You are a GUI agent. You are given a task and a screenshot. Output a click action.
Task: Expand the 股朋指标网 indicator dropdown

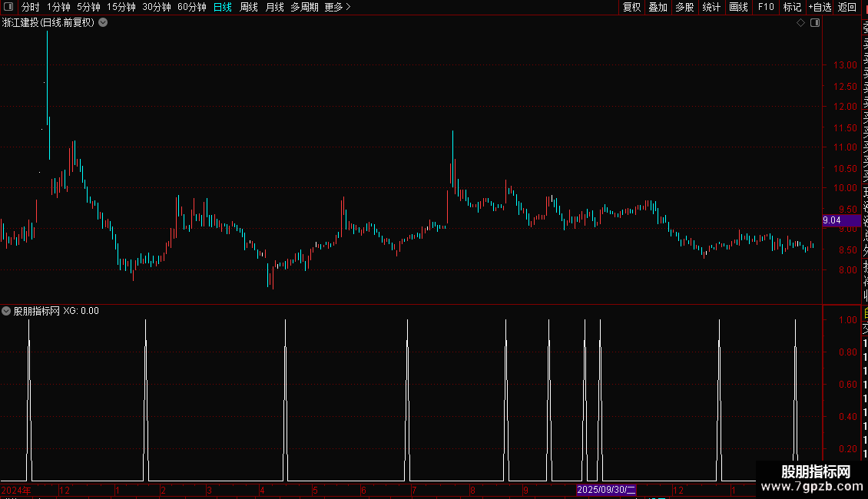click(x=6, y=311)
